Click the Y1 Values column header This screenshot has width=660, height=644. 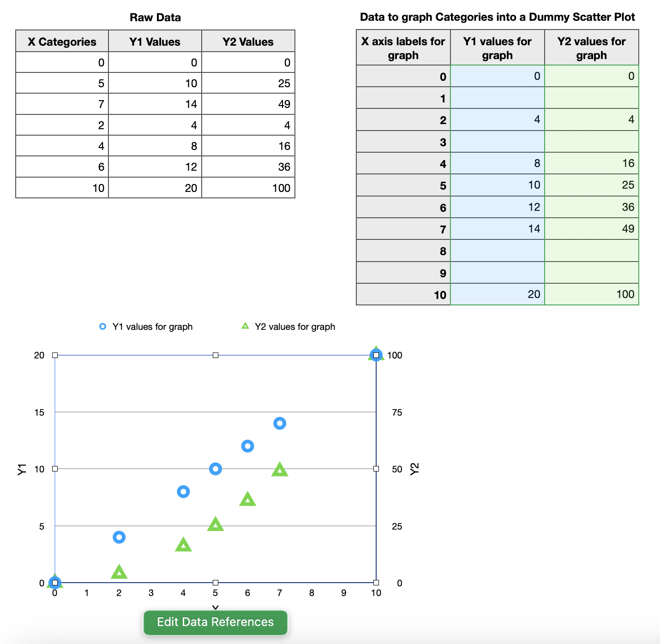pyautogui.click(x=155, y=41)
